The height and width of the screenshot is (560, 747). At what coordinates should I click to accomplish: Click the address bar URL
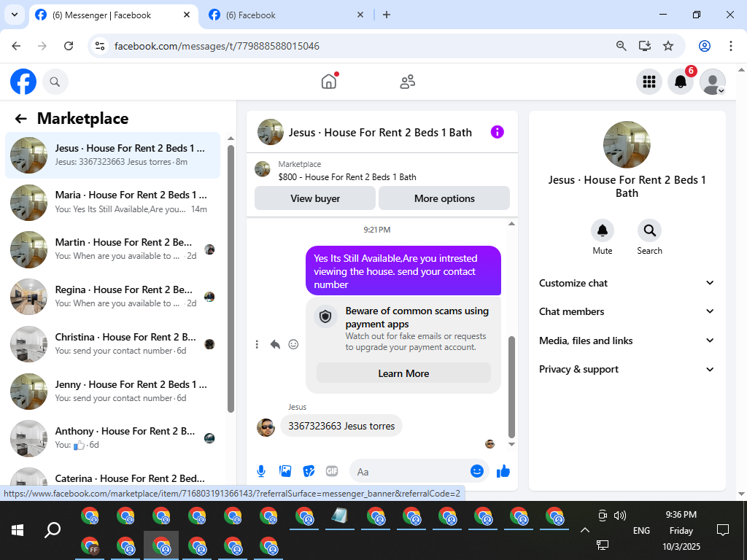pos(217,46)
